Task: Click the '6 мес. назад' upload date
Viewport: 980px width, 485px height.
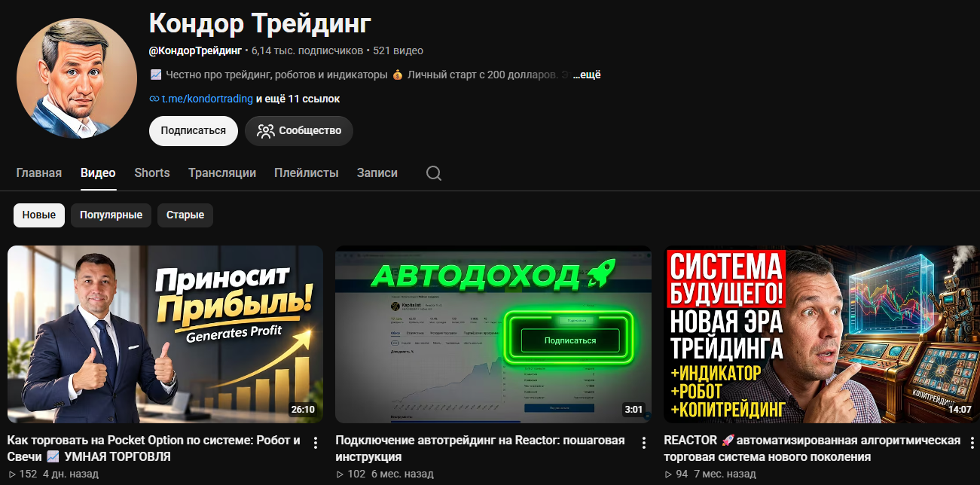Action: (402, 474)
